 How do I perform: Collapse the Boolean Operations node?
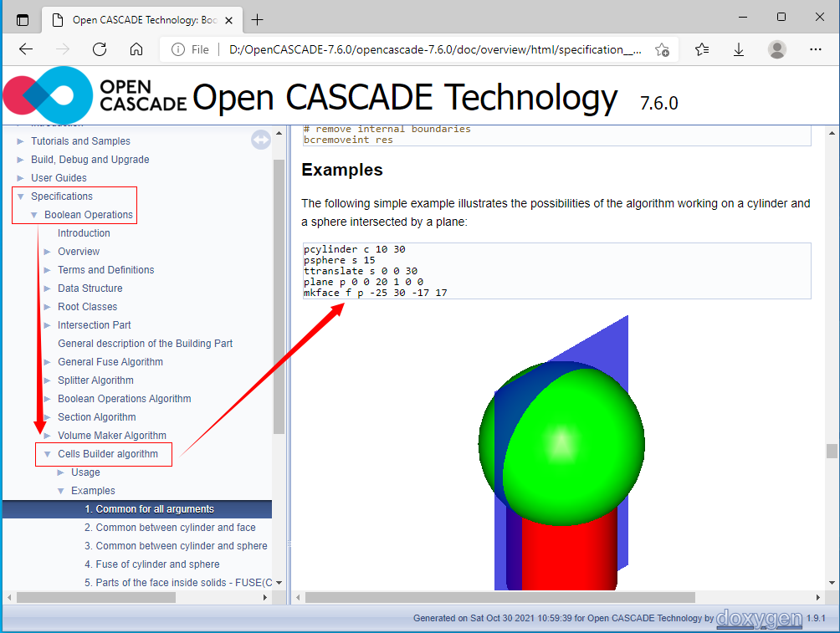point(33,215)
